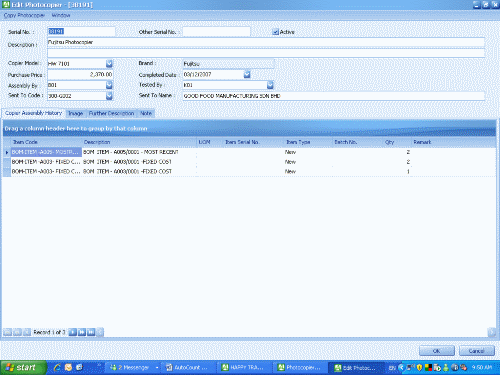The image size is (500, 375).
Task: Click the previous record navigator button
Action: (x=27, y=332)
